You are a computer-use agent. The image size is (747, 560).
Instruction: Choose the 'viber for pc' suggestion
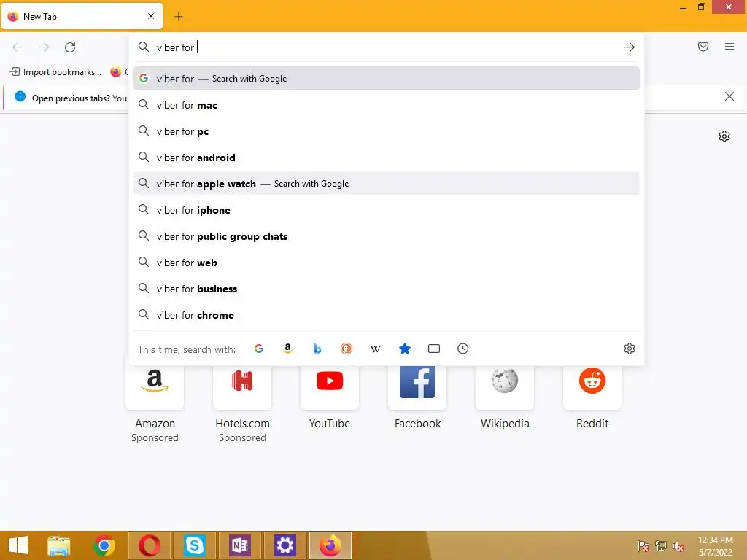[387, 131]
